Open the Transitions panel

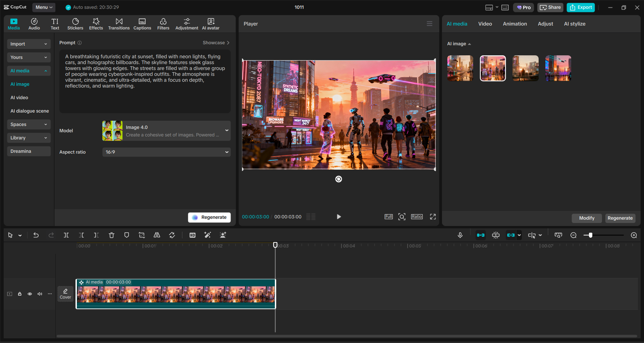pos(119,23)
